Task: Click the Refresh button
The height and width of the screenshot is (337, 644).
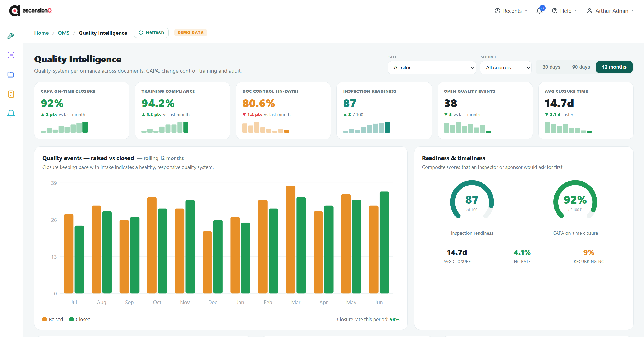Action: pos(151,33)
